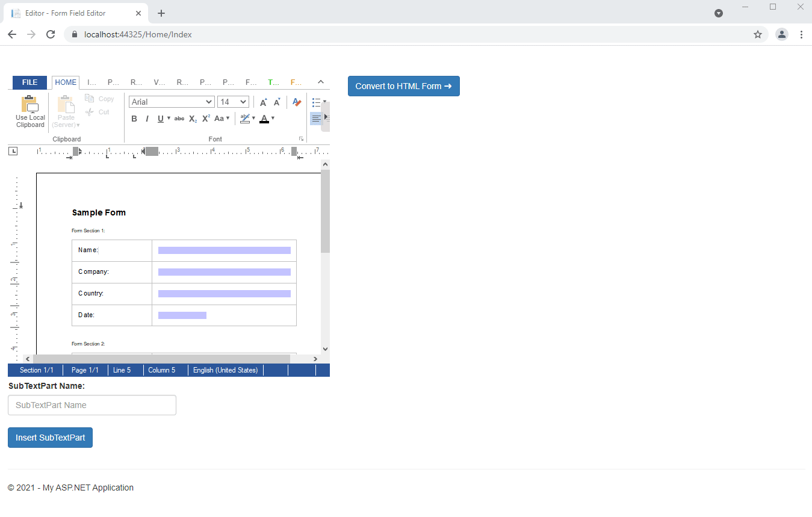This screenshot has width=812, height=517.
Task: Clear formatting with the eraser A icon
Action: 296,102
